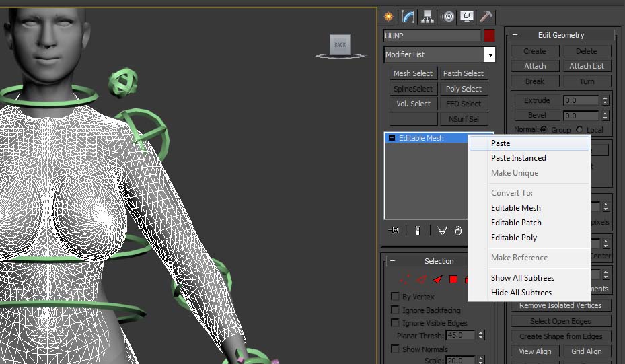Convert to Editable Poly via menu
The image size is (625, 364).
point(529,238)
